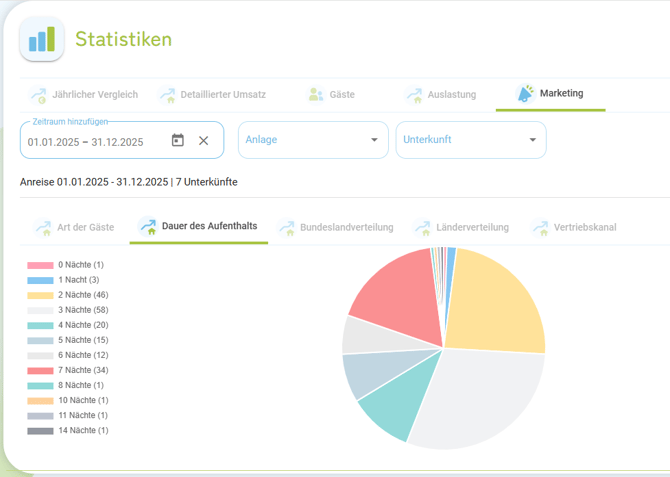Show the Art der Gäste sub-tab
670x477 pixels.
(74, 227)
